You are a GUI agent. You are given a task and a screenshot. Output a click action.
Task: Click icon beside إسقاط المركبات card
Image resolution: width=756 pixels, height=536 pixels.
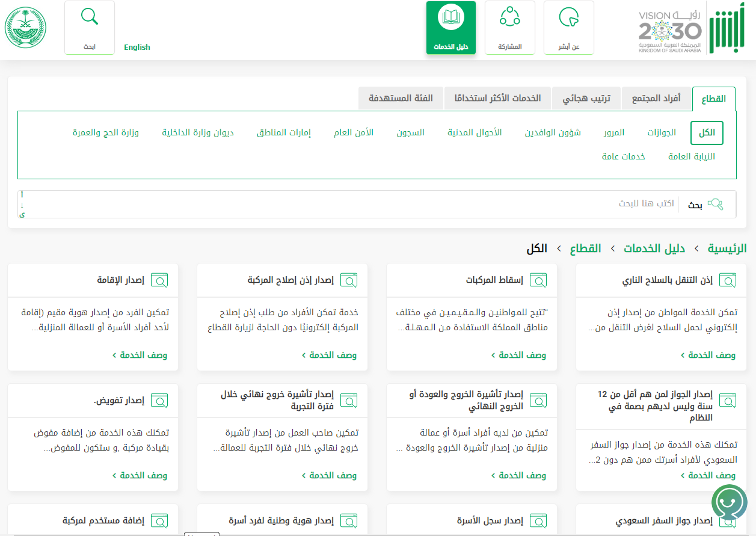tap(538, 280)
